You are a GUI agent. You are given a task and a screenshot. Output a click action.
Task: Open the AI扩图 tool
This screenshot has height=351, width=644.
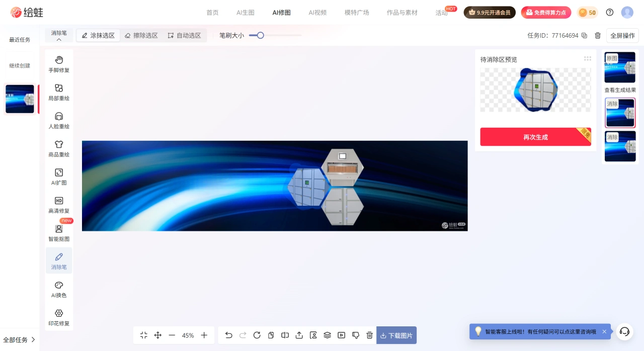point(59,178)
